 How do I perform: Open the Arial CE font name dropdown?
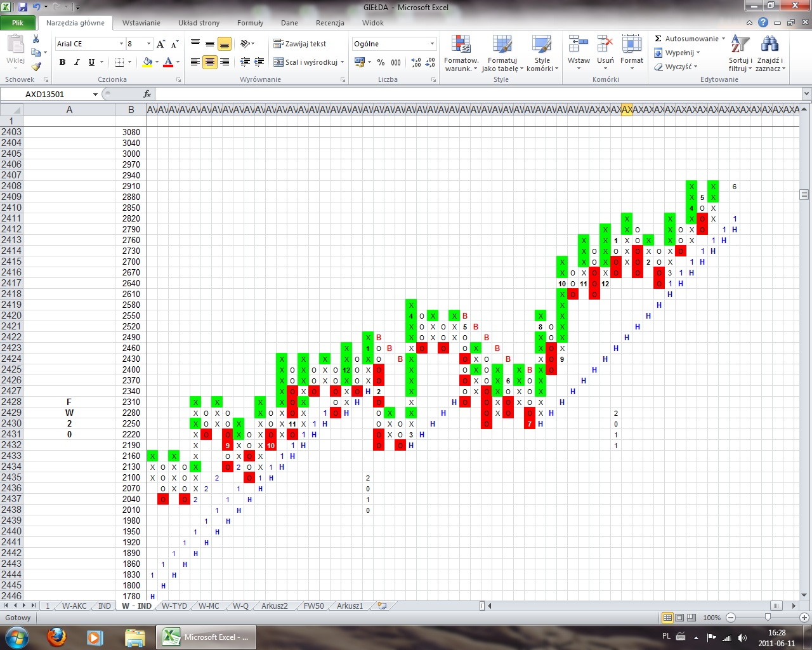click(121, 44)
